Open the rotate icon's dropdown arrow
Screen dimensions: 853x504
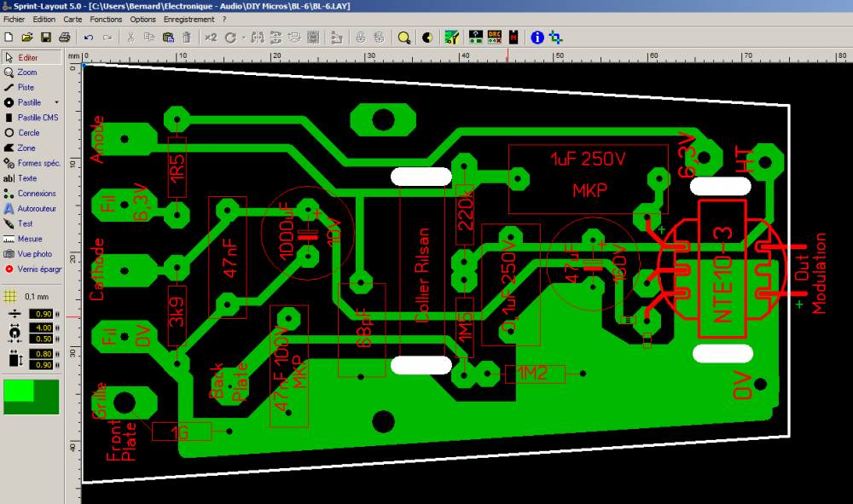[x=244, y=38]
